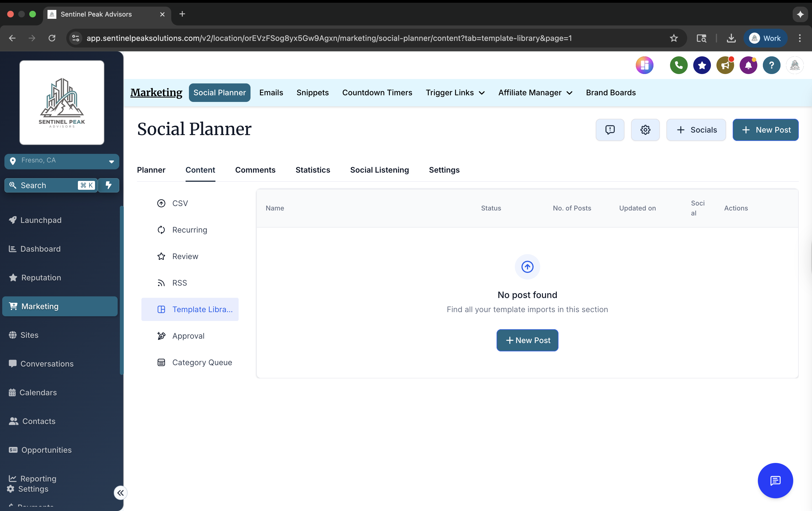This screenshot has height=511, width=812.
Task: Open the help question mark icon
Action: click(x=771, y=65)
